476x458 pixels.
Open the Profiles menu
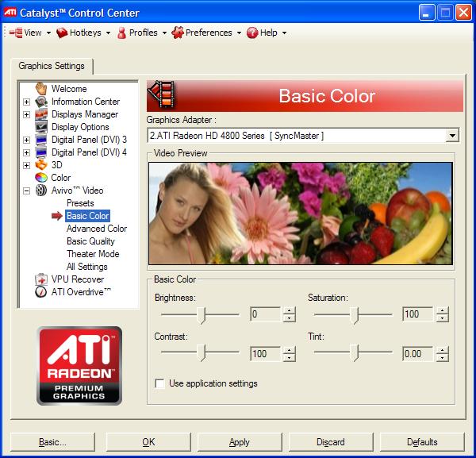(143, 33)
